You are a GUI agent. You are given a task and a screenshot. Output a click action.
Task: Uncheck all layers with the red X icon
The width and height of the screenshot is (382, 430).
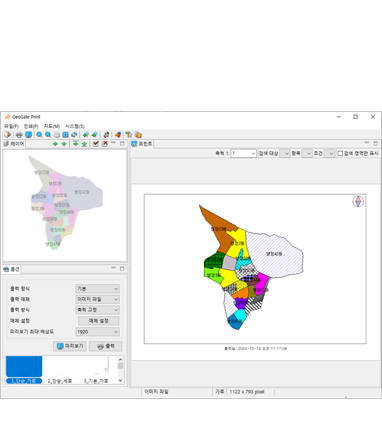click(x=105, y=144)
